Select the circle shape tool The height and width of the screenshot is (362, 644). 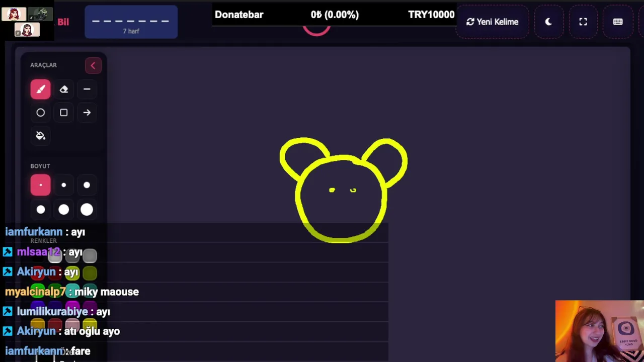[x=40, y=113]
